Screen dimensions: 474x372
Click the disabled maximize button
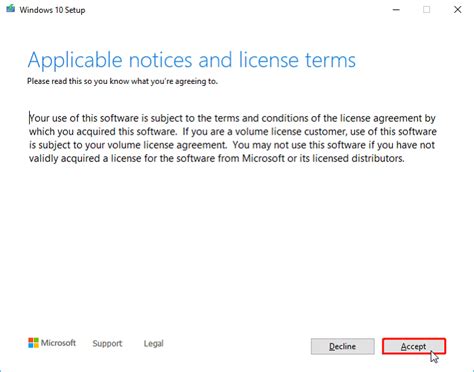[427, 10]
